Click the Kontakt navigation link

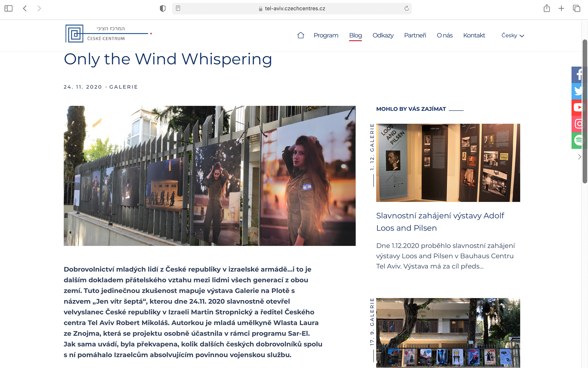(x=474, y=35)
